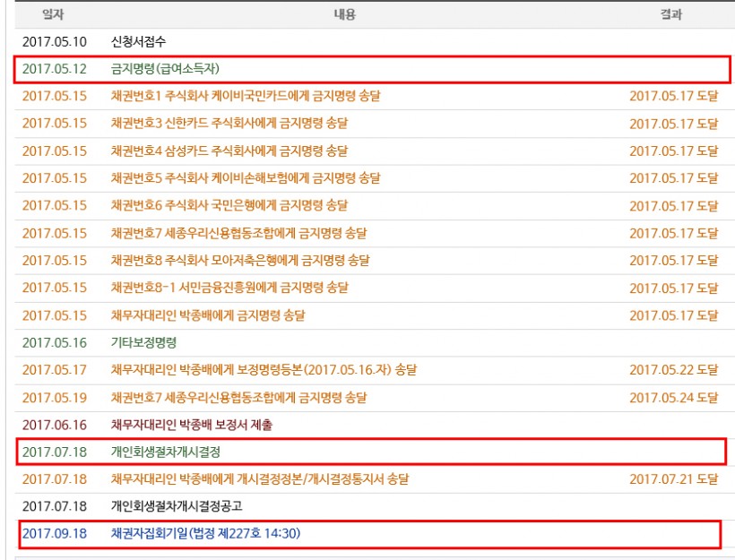Click the 2017.05.22 도달 result

click(x=673, y=370)
